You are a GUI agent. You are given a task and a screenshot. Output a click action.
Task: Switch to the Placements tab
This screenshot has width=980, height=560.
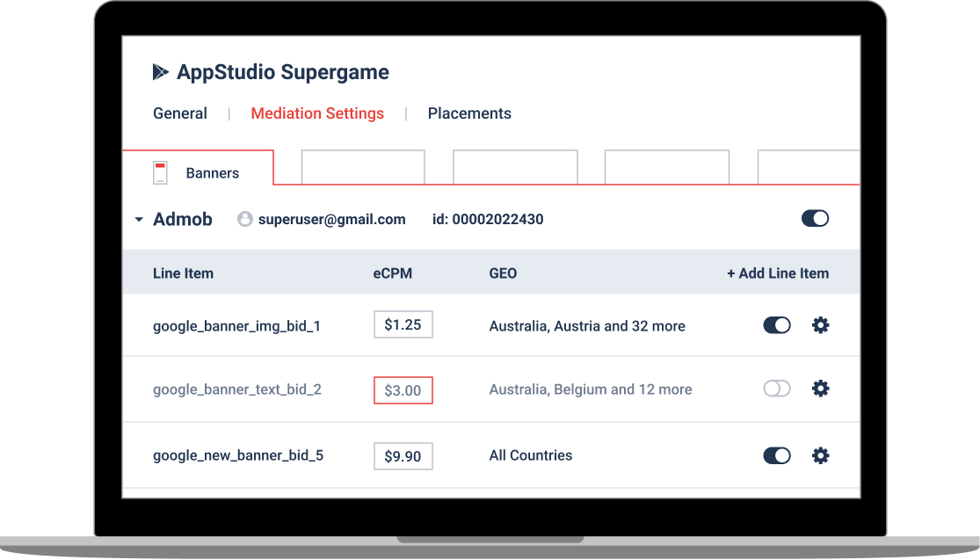(469, 113)
